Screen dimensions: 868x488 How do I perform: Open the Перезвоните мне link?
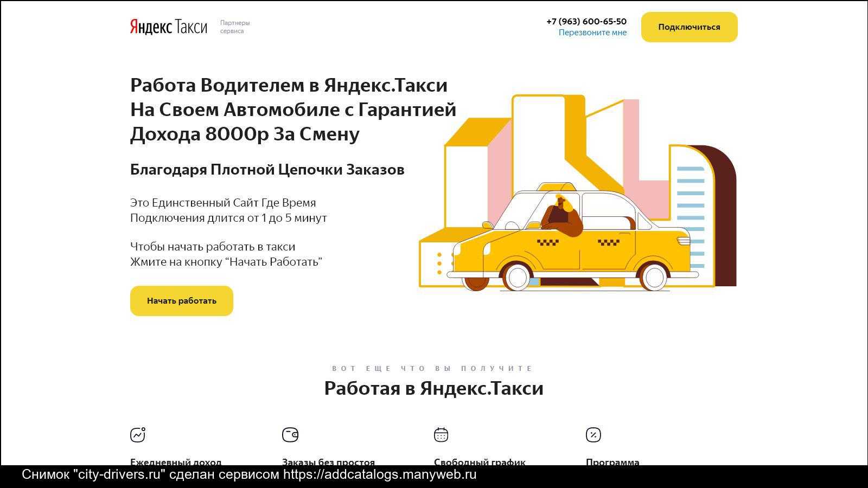592,33
